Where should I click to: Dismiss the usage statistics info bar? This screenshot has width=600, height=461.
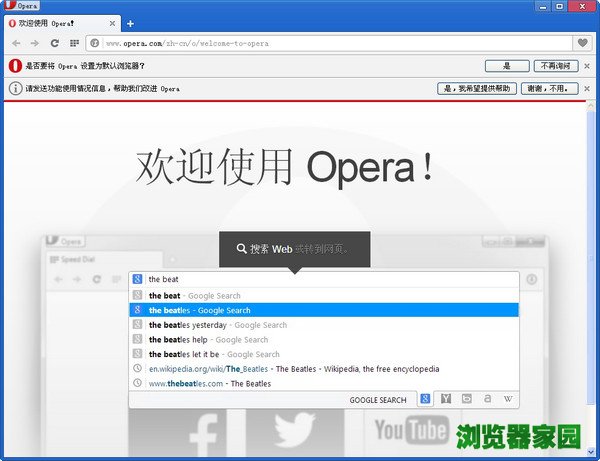coord(587,88)
